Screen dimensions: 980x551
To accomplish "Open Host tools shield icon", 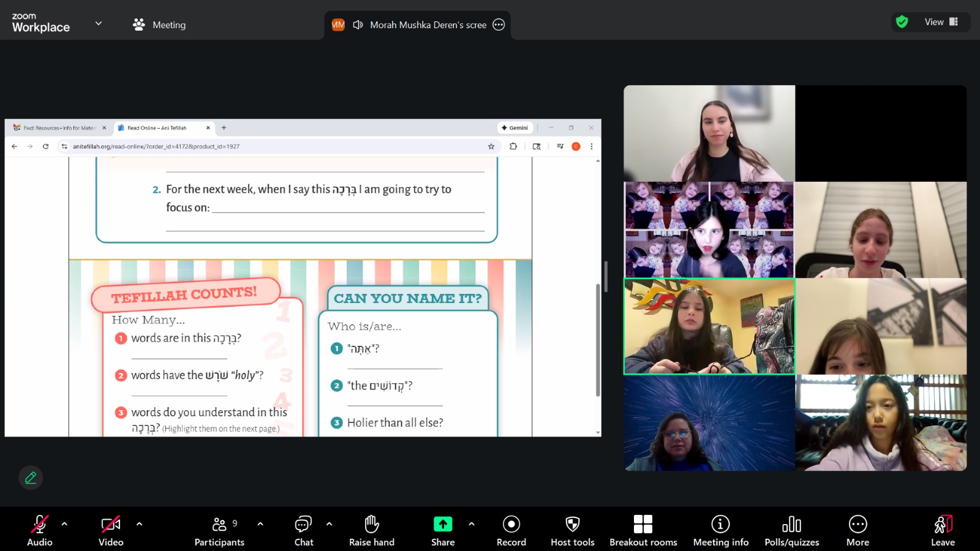I will 572,530.
